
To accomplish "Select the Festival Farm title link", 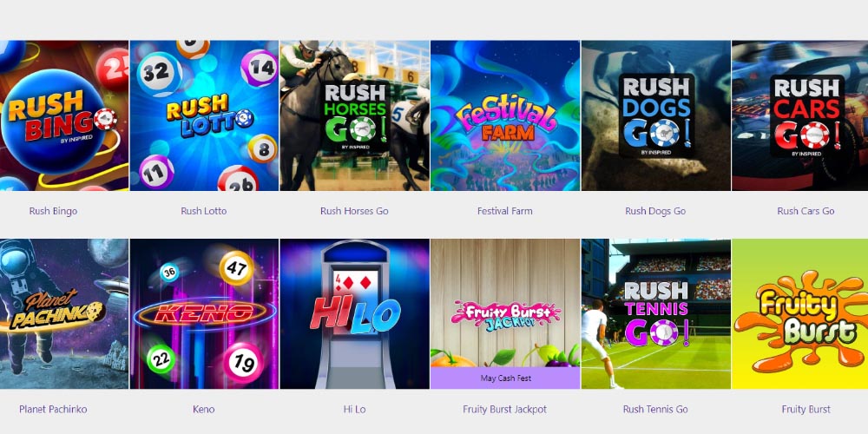I will 505,211.
